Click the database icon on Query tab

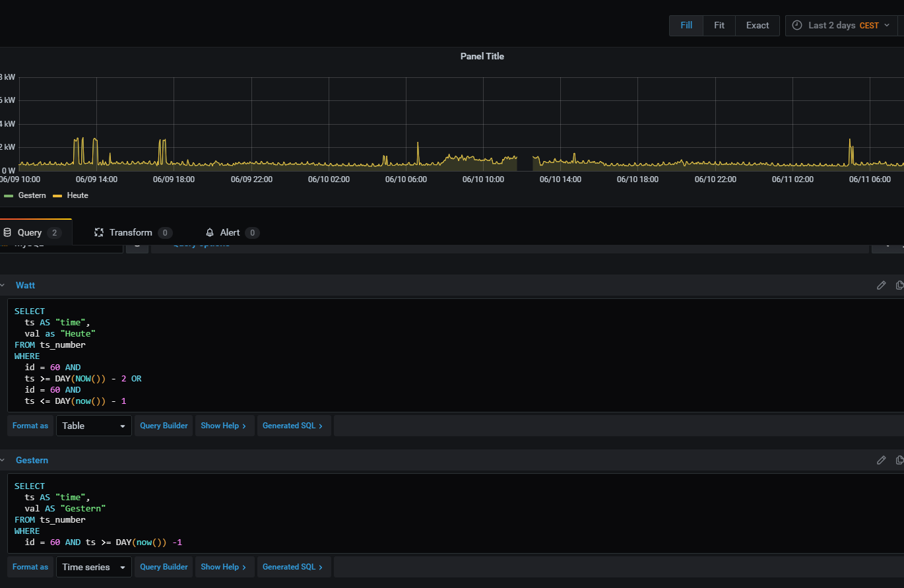pos(7,232)
